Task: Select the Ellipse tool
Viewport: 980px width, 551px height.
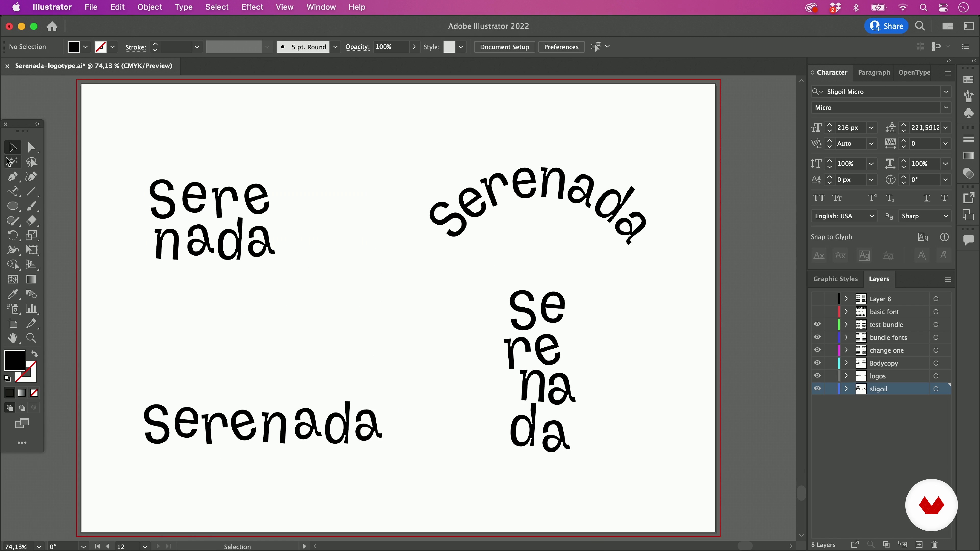Action: tap(13, 206)
